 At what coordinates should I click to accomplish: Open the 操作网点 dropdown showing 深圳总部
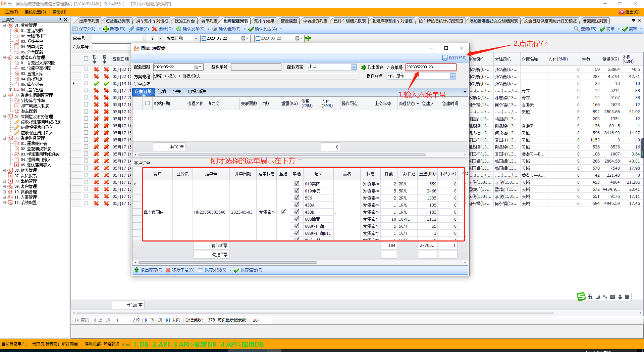click(453, 76)
